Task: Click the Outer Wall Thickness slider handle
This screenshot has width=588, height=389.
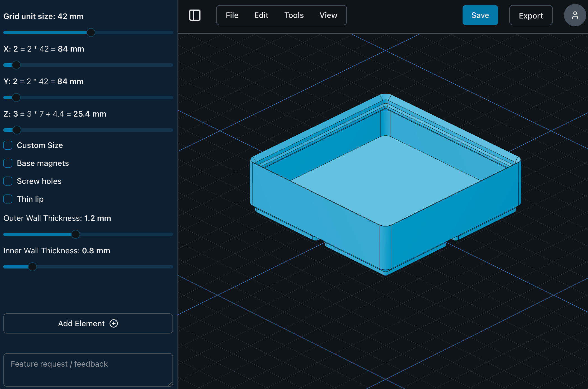Action: click(x=76, y=234)
